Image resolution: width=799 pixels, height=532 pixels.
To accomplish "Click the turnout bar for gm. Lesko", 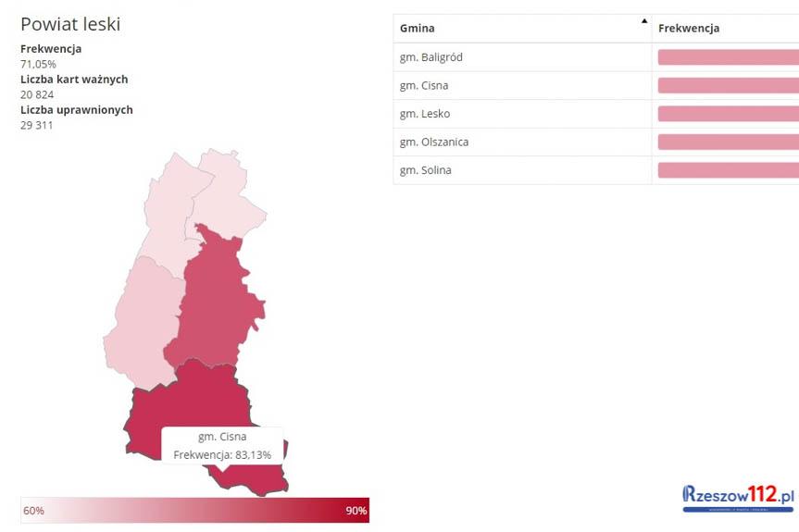I will click(728, 114).
